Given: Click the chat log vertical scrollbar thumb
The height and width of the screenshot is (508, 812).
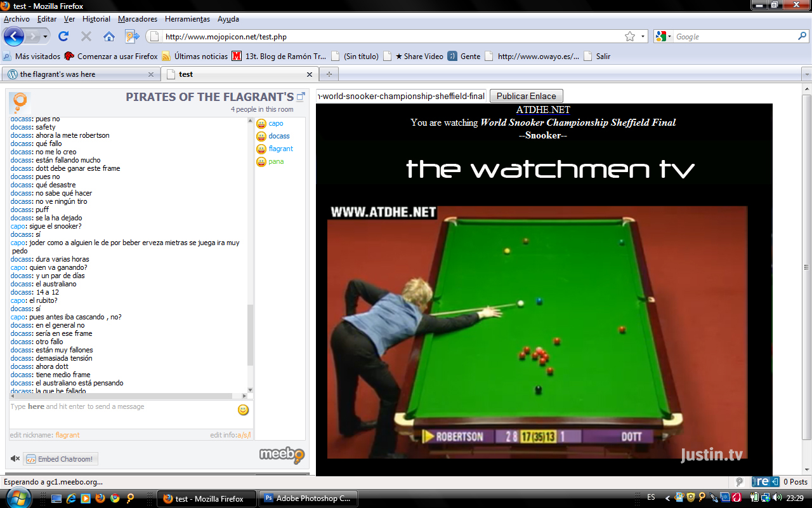Looking at the screenshot, I should coord(250,335).
